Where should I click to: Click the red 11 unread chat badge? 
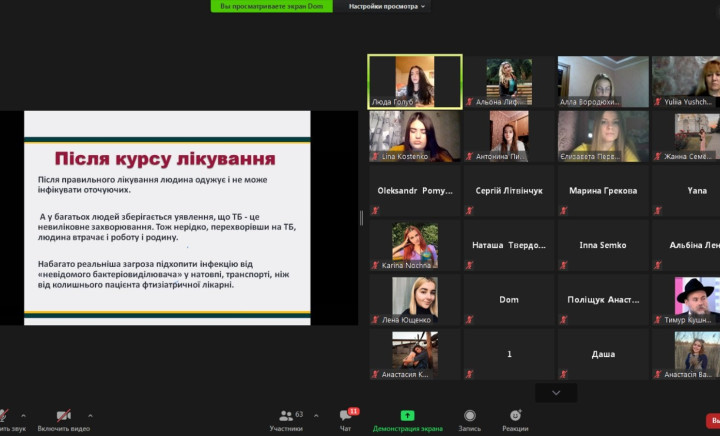(x=354, y=412)
